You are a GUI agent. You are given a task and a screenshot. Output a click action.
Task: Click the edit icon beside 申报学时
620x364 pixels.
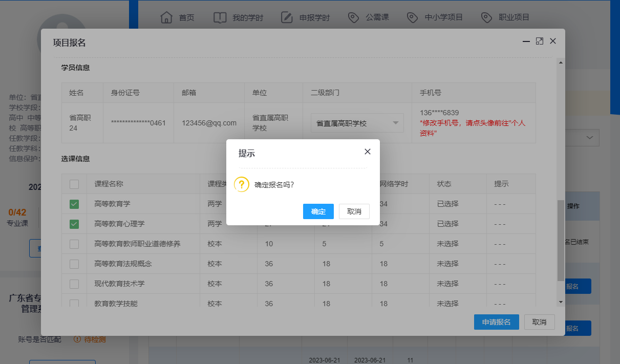tap(287, 17)
